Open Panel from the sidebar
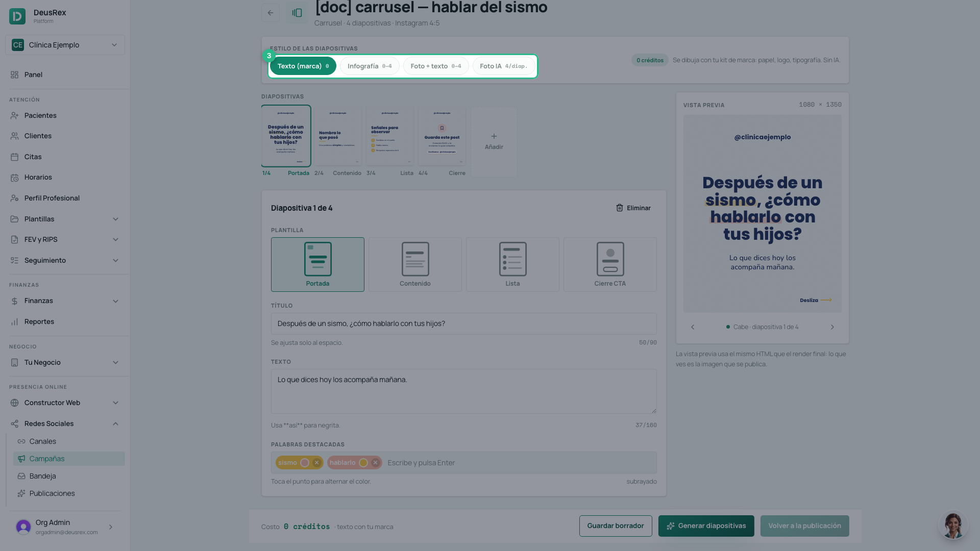980x551 pixels. pos(65,74)
